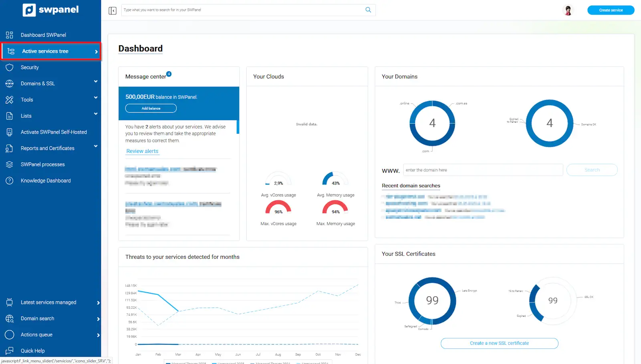
Task: Expand the Lists submenu arrow
Action: [96, 114]
